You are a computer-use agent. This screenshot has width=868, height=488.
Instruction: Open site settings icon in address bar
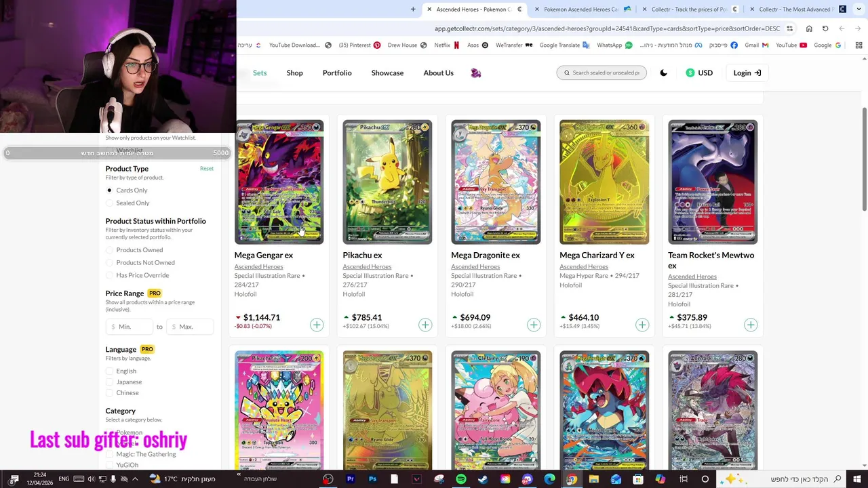(789, 28)
